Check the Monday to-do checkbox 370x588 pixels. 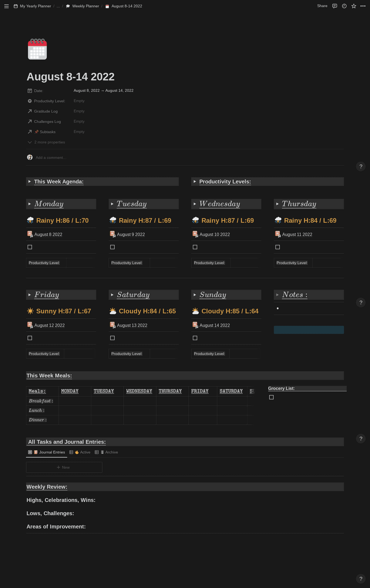[30, 247]
